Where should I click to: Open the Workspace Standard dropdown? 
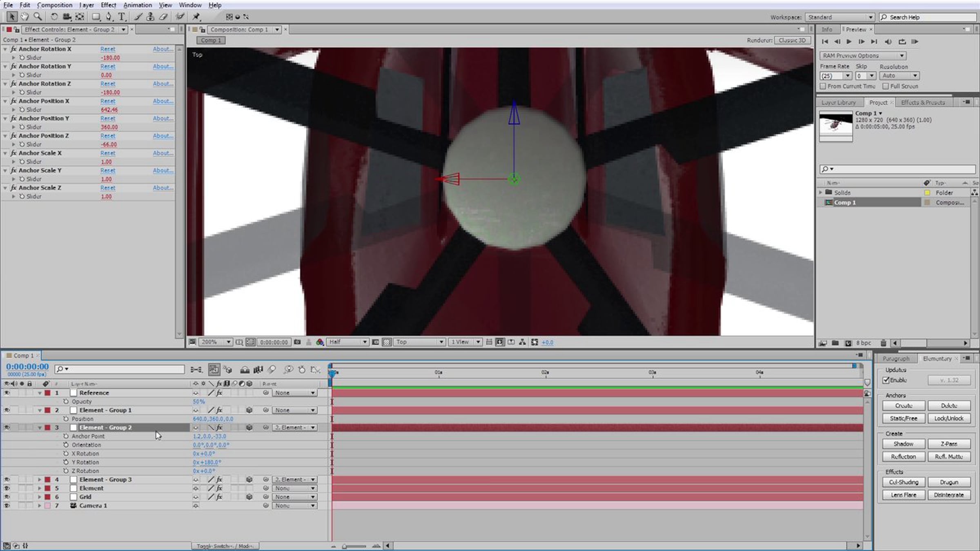click(x=840, y=17)
